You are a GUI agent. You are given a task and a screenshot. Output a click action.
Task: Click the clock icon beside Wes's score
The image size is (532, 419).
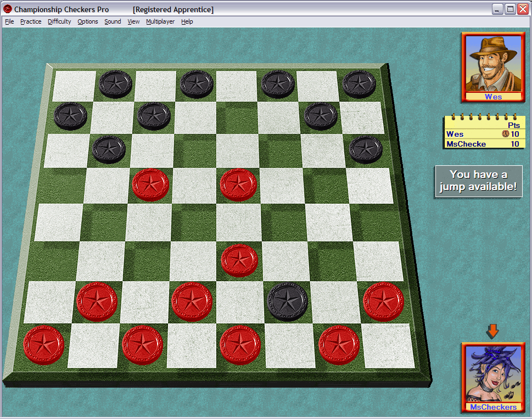(x=506, y=134)
